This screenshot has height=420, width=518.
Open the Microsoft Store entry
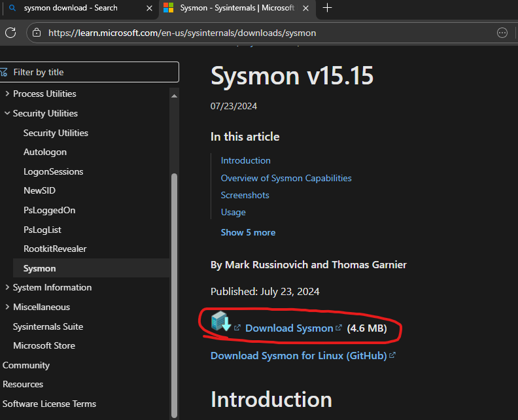(x=44, y=345)
